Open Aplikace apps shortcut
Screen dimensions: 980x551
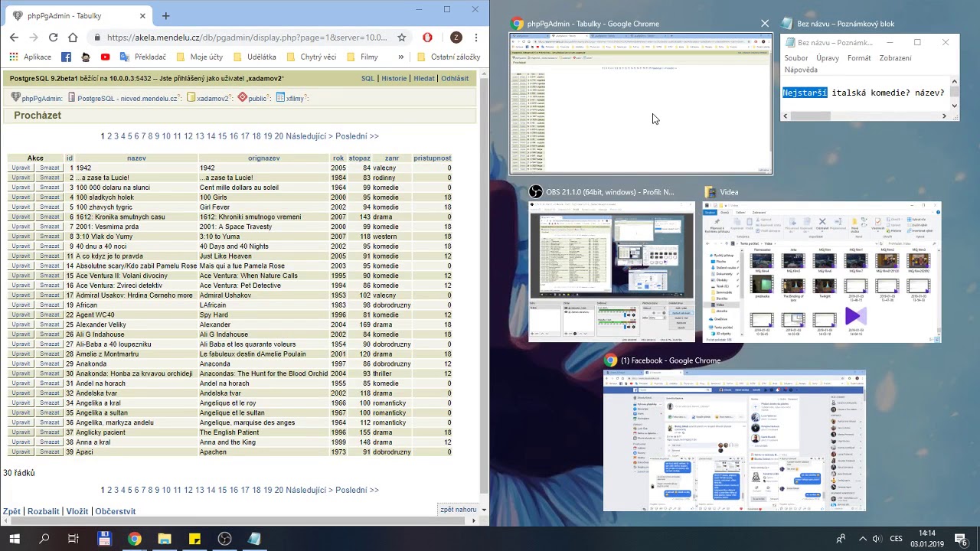(31, 57)
